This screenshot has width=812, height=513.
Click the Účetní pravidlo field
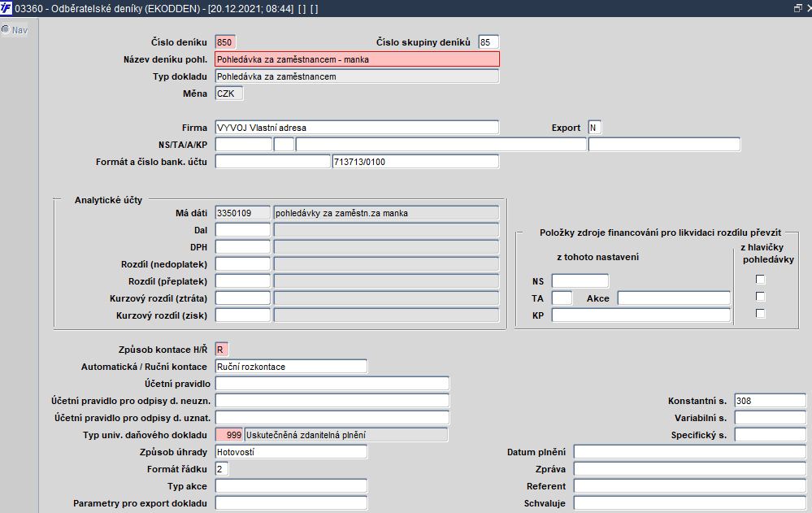[332, 384]
